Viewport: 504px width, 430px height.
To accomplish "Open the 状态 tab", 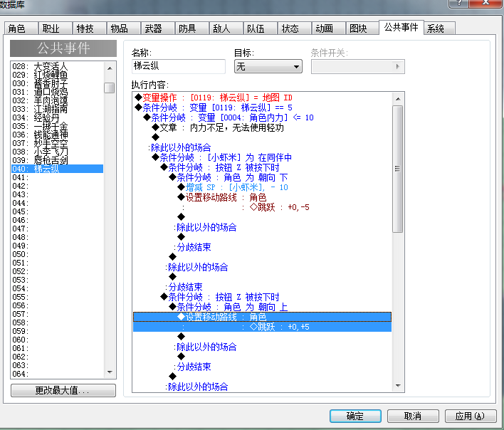I will pos(295,28).
